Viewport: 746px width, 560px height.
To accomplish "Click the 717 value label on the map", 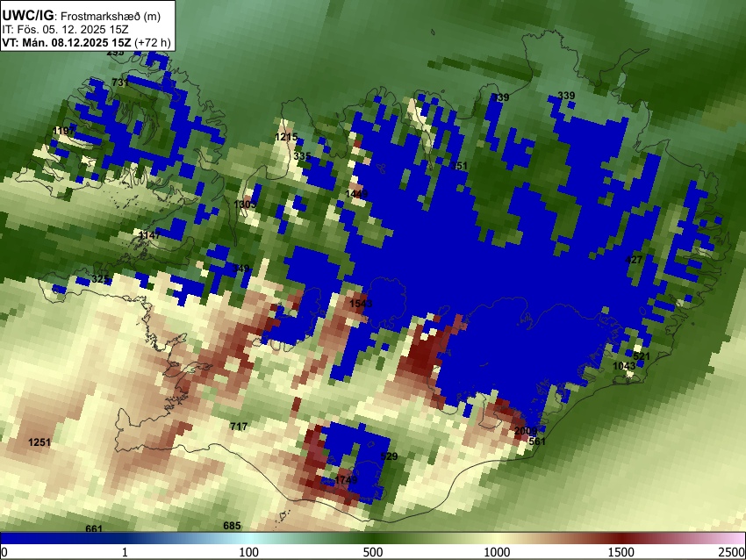I will point(239,427).
